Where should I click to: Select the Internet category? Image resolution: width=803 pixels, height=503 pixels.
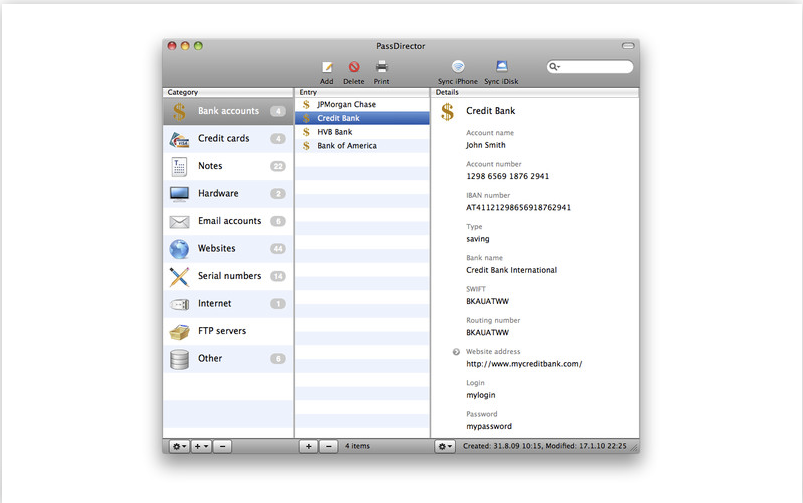coord(228,304)
